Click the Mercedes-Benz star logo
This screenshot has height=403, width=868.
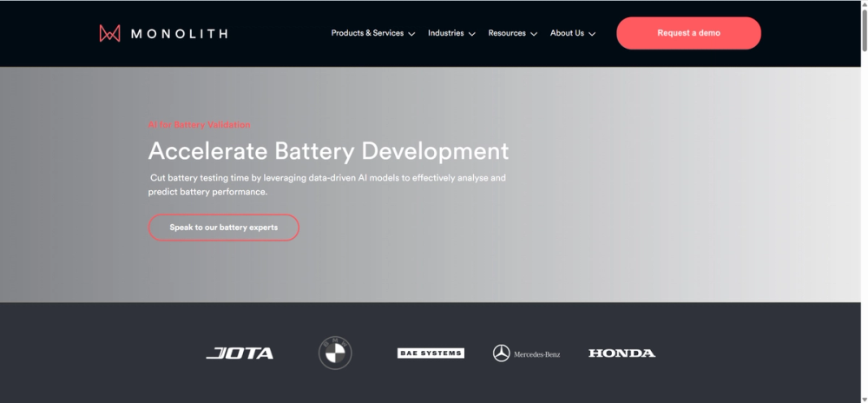coord(502,353)
